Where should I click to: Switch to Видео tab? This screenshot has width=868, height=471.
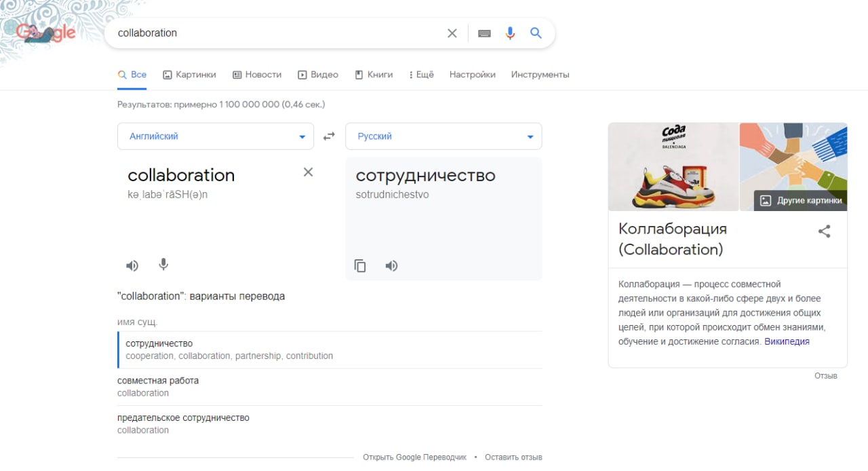(x=318, y=75)
